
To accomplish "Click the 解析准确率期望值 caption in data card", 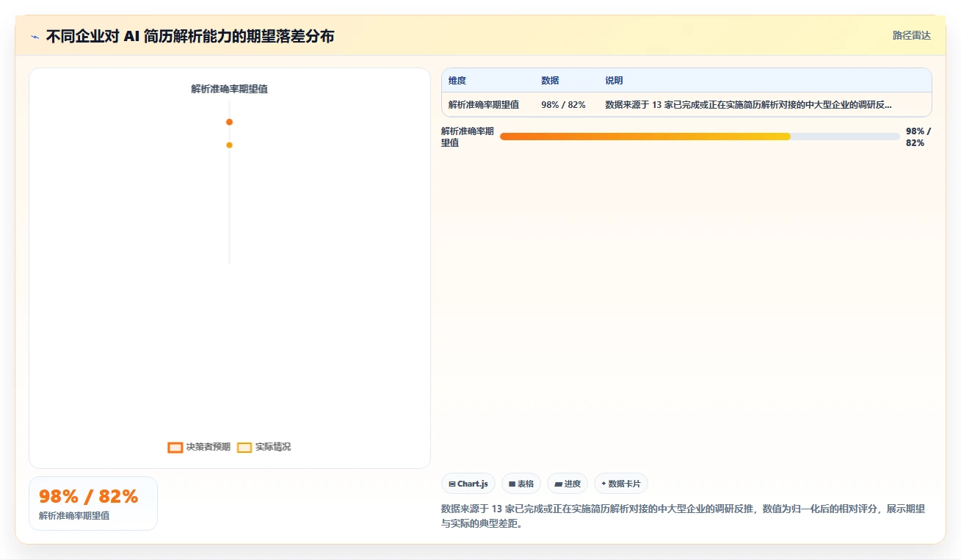I will click(x=74, y=516).
